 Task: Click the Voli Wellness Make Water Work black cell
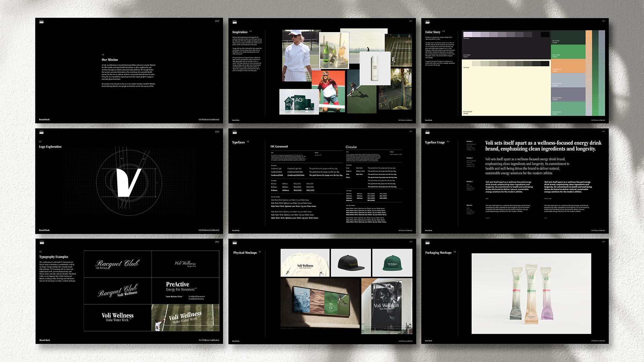pos(117,318)
